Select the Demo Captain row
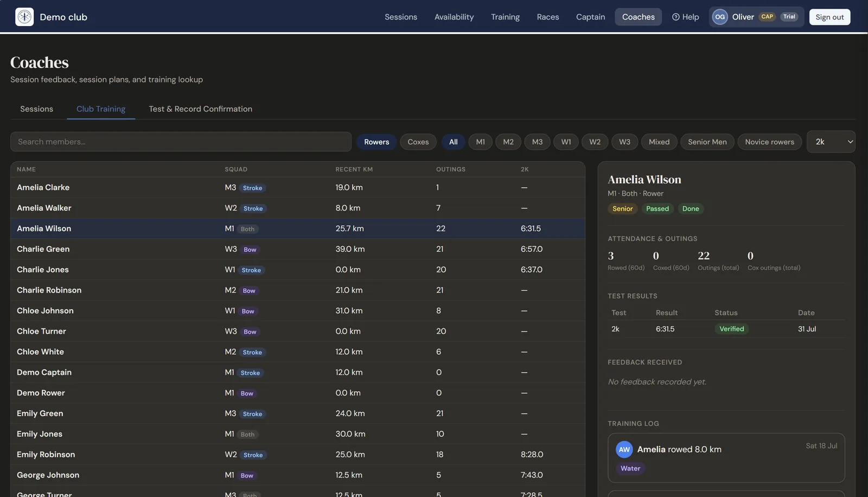 [298, 372]
